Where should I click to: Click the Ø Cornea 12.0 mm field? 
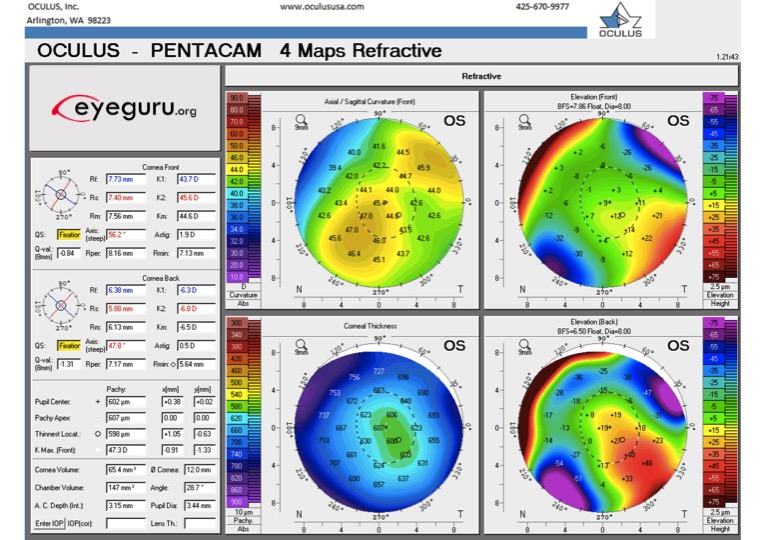click(200, 470)
